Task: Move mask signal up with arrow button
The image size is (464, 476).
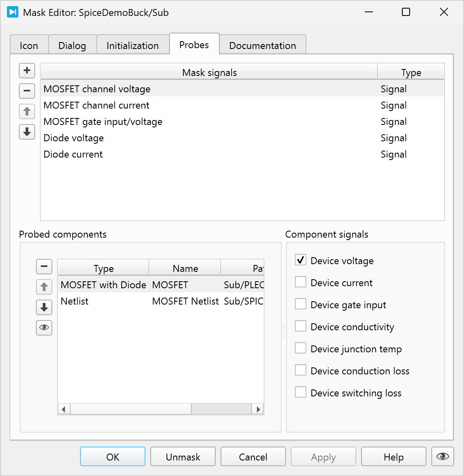Action: point(27,111)
